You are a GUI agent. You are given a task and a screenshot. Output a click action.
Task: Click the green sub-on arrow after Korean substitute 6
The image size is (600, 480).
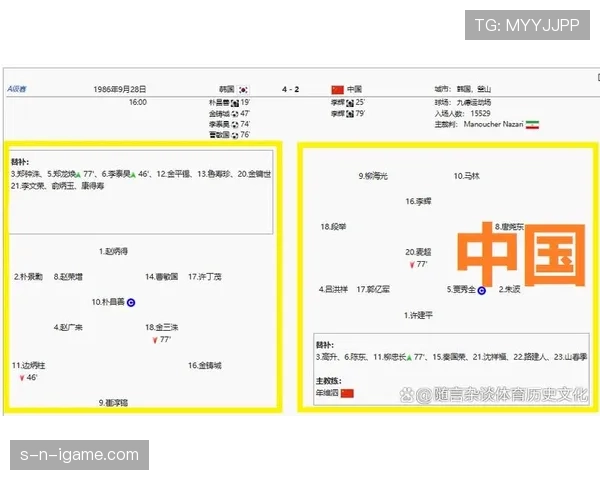(133, 175)
